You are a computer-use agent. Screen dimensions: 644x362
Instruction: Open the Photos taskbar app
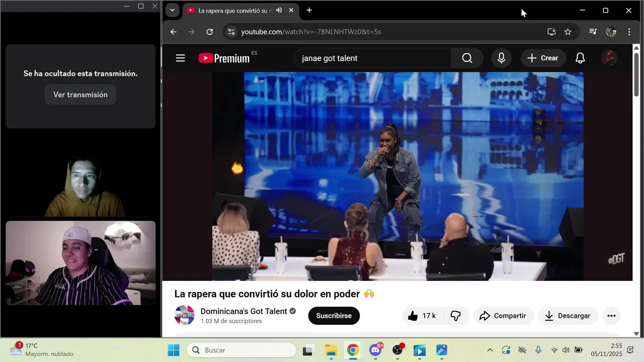(442, 350)
